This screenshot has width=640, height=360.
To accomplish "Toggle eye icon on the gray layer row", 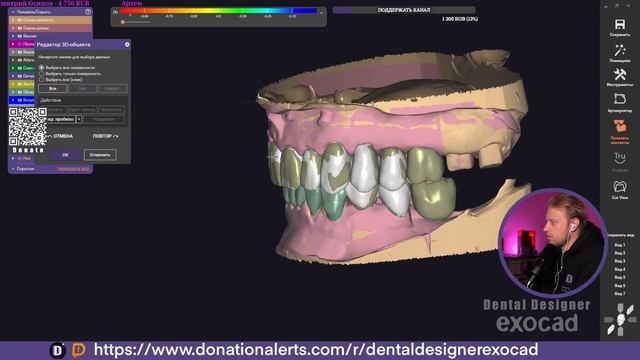I will pyautogui.click(x=20, y=52).
